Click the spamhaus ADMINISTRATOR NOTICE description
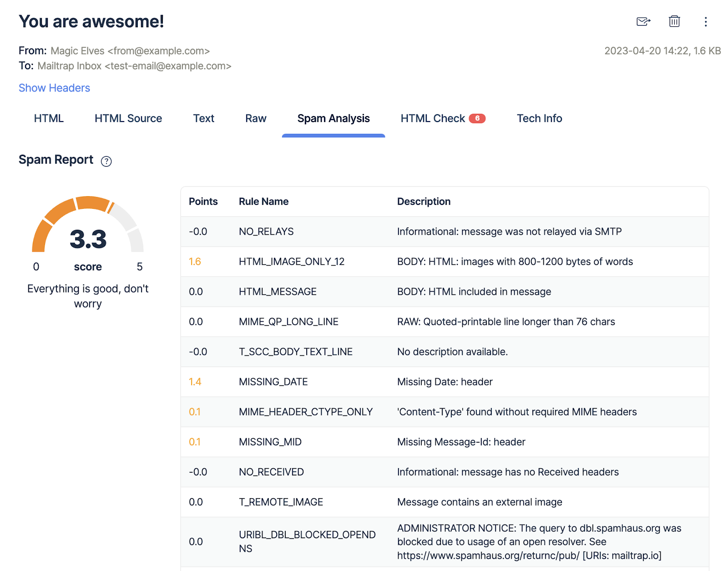 (539, 542)
